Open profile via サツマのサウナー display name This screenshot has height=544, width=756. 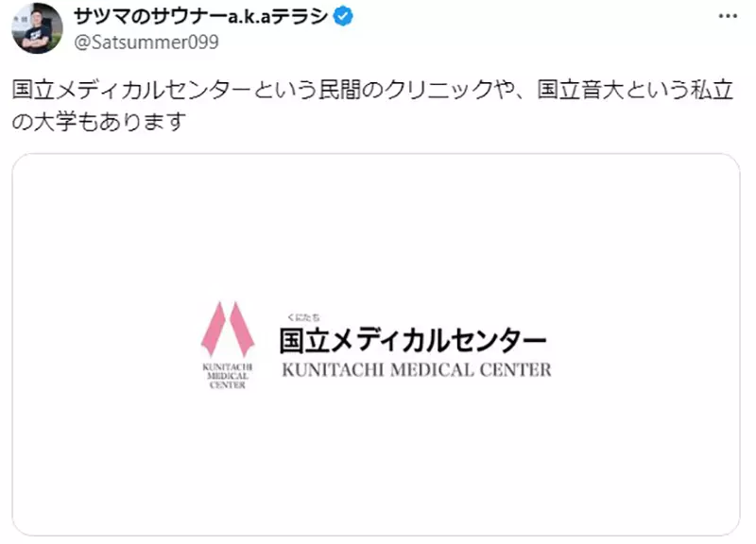pos(150,16)
